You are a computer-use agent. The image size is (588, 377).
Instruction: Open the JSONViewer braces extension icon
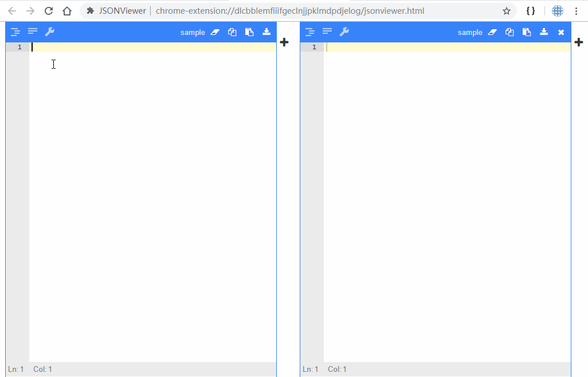[x=531, y=11]
